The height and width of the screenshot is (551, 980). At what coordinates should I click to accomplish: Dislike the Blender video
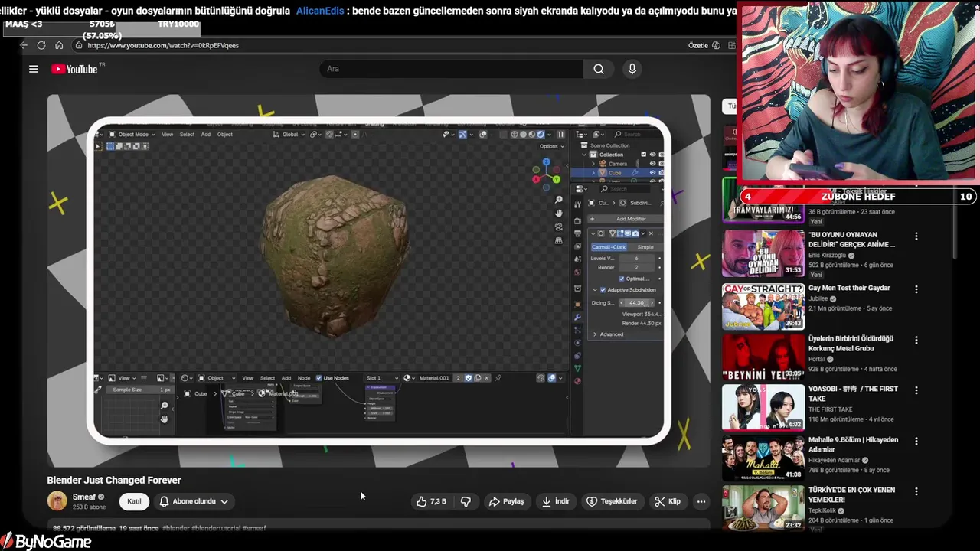pyautogui.click(x=465, y=501)
